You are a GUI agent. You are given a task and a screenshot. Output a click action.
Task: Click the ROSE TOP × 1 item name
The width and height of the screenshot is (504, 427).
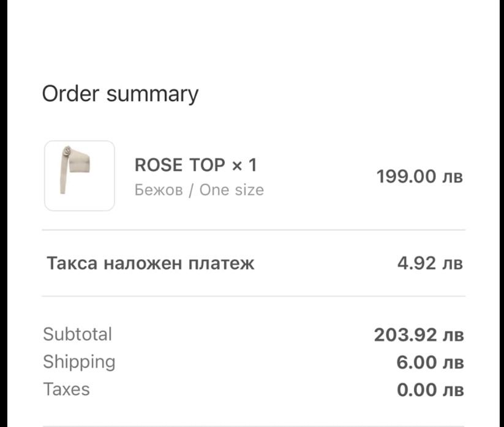click(196, 165)
